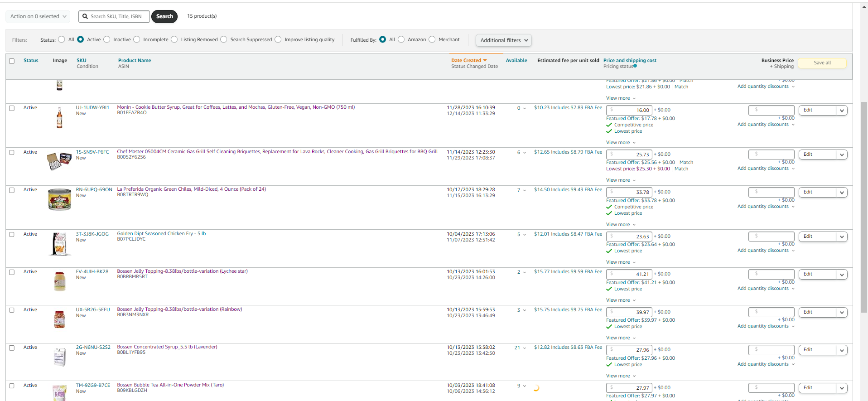Choose Fulfilled By Merchant radio button
Screen dimensions: 868x401
[x=432, y=39]
